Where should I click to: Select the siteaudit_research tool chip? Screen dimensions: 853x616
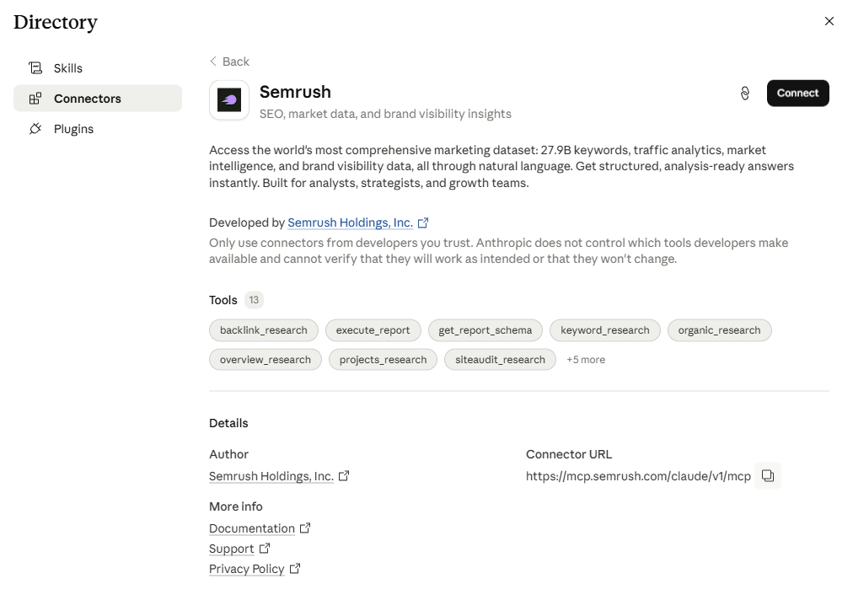pos(500,359)
